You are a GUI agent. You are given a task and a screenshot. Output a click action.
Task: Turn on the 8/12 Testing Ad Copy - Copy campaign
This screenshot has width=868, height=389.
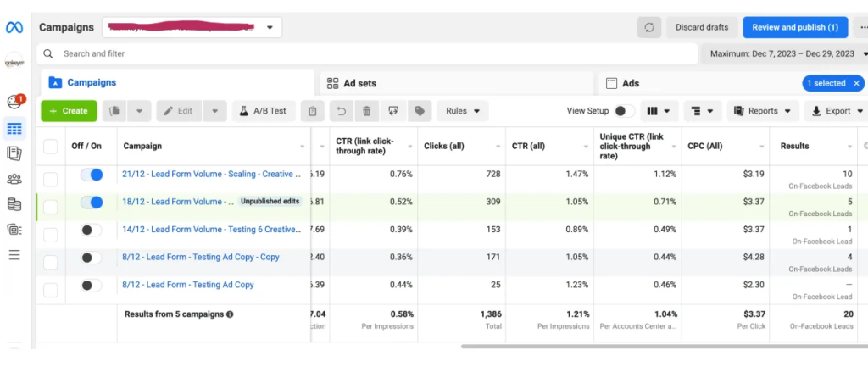tap(91, 258)
